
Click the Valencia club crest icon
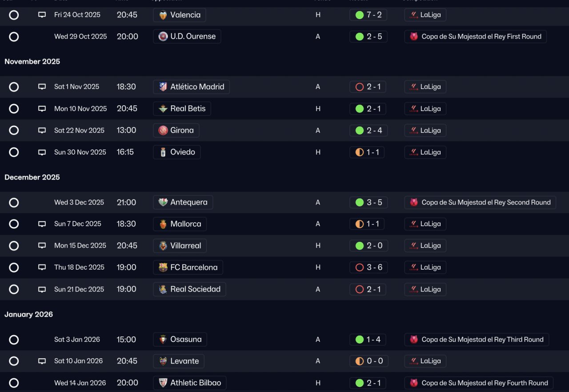point(163,15)
